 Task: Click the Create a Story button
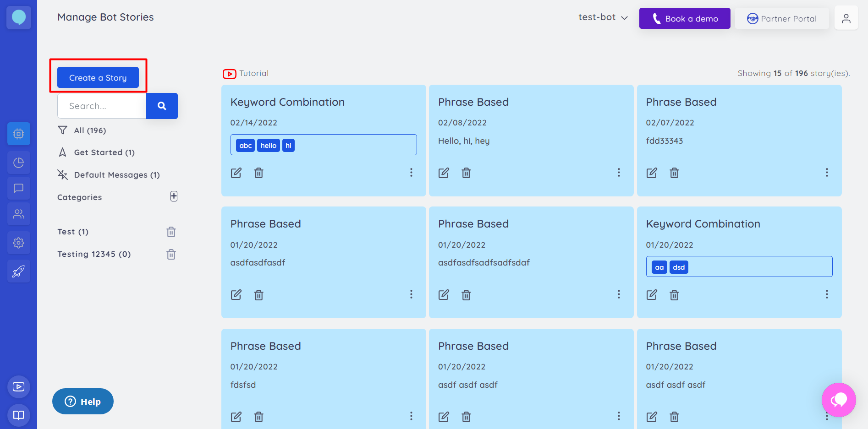pyautogui.click(x=98, y=78)
